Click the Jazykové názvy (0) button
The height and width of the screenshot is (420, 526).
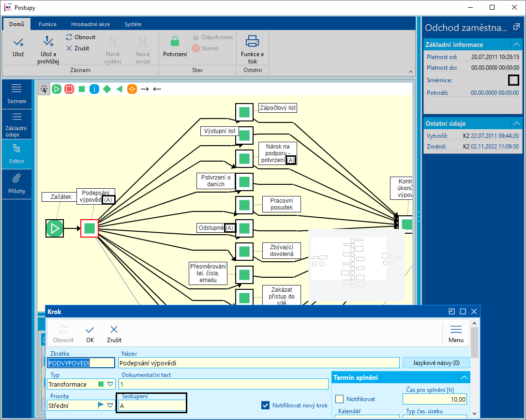coord(436,362)
